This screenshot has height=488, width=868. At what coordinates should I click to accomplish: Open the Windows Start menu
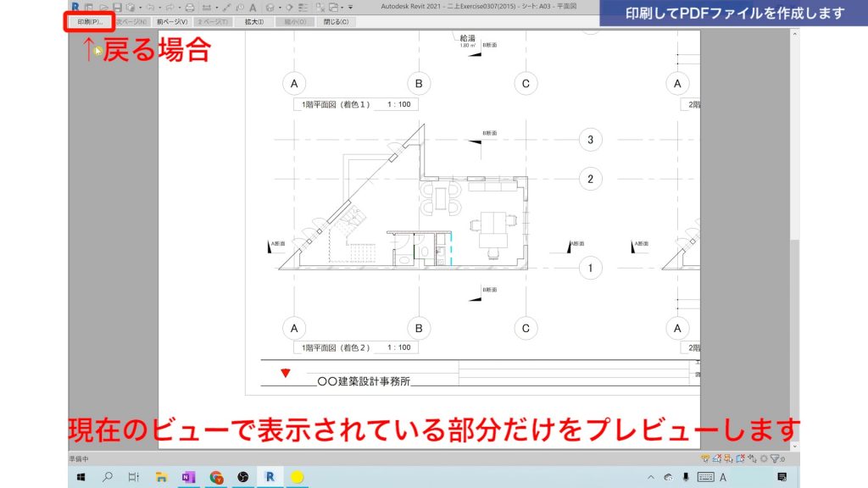coord(81,476)
